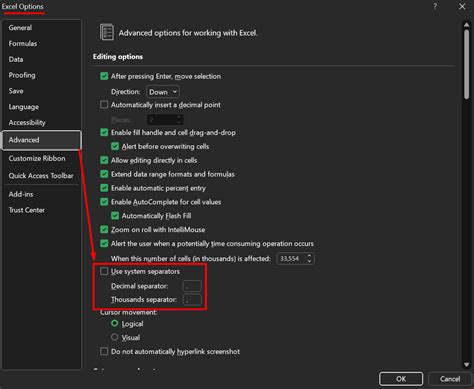
Task: Go to the Add-ins category
Action: (x=21, y=194)
